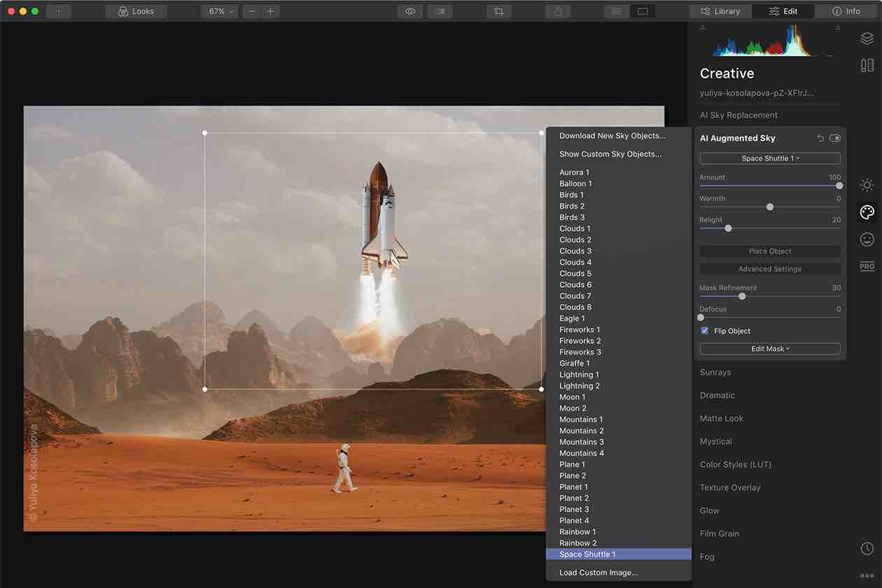Click the before/after compare toggle
The height and width of the screenshot is (588, 882).
point(440,10)
